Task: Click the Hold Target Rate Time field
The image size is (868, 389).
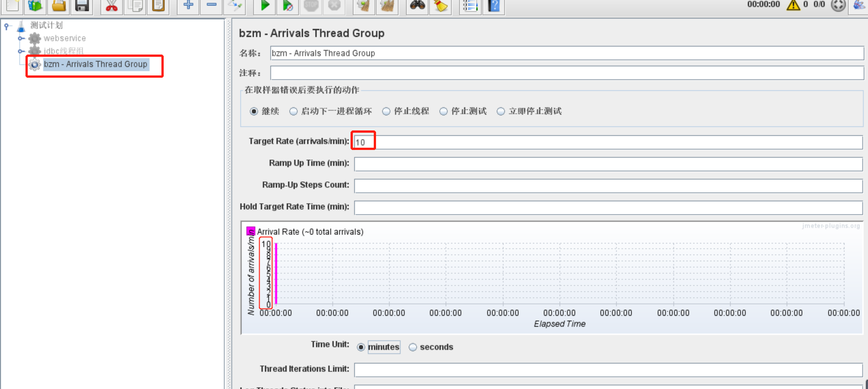Action: (x=608, y=208)
